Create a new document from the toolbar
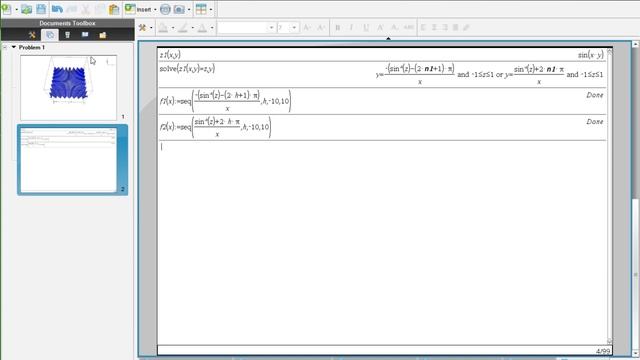Viewport: 640px width, 360px height. 7,9
